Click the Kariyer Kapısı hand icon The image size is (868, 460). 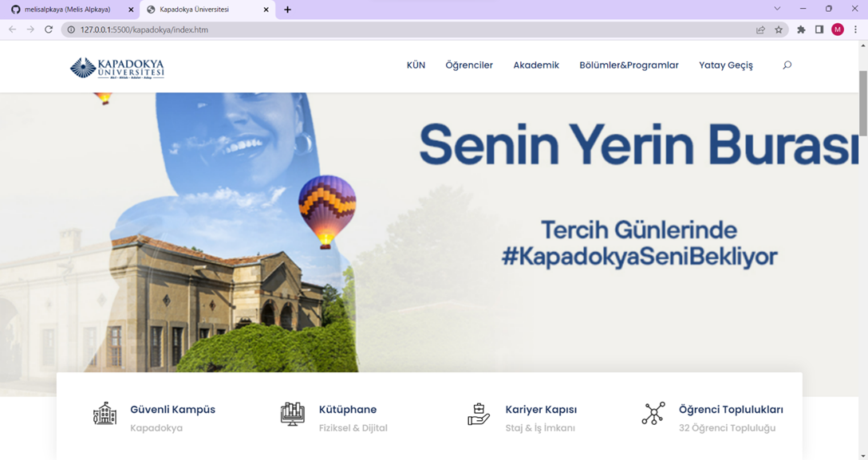pyautogui.click(x=478, y=413)
